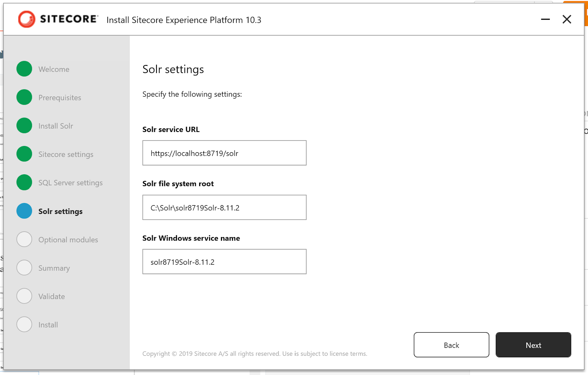Edit the Solr file system root field
The image size is (588, 375).
point(224,207)
